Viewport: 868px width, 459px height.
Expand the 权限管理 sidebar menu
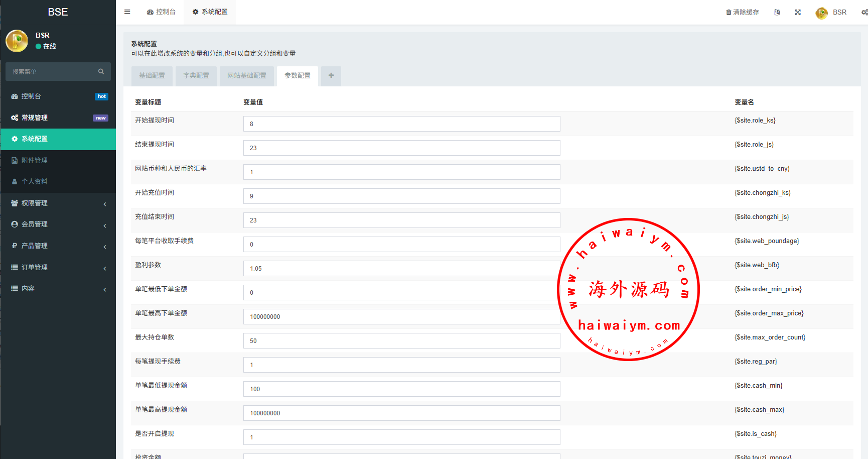[58, 203]
